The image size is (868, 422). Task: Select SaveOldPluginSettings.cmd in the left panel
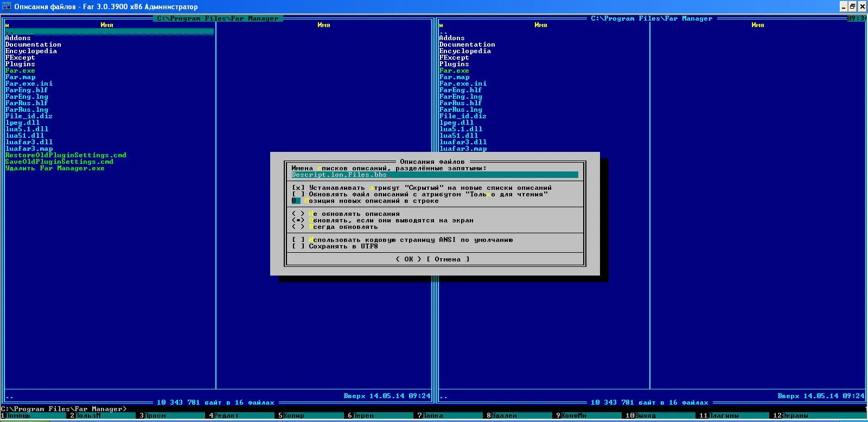[x=59, y=162]
